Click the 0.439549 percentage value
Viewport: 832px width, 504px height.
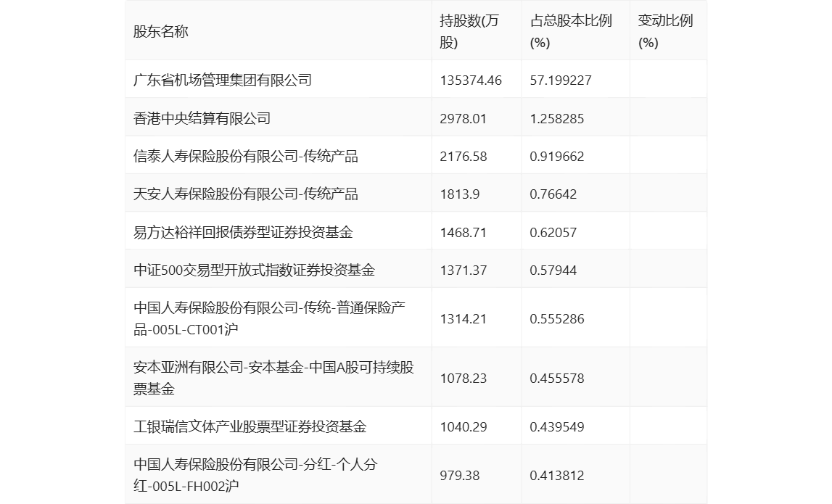click(x=557, y=426)
